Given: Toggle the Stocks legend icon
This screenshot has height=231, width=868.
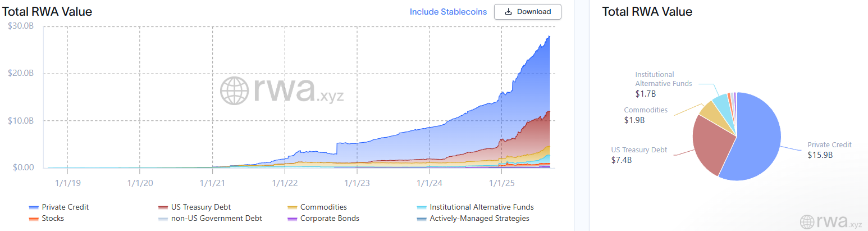Looking at the screenshot, I should (33, 218).
